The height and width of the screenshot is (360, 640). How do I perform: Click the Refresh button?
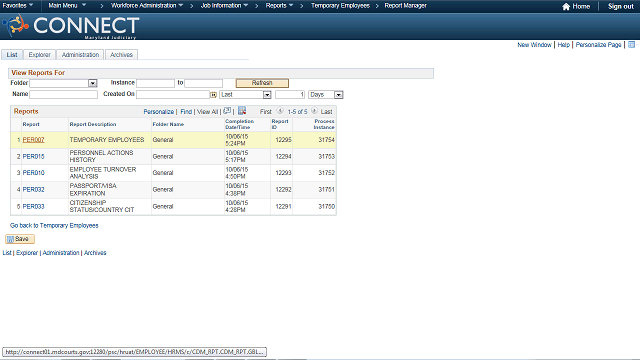tap(262, 83)
